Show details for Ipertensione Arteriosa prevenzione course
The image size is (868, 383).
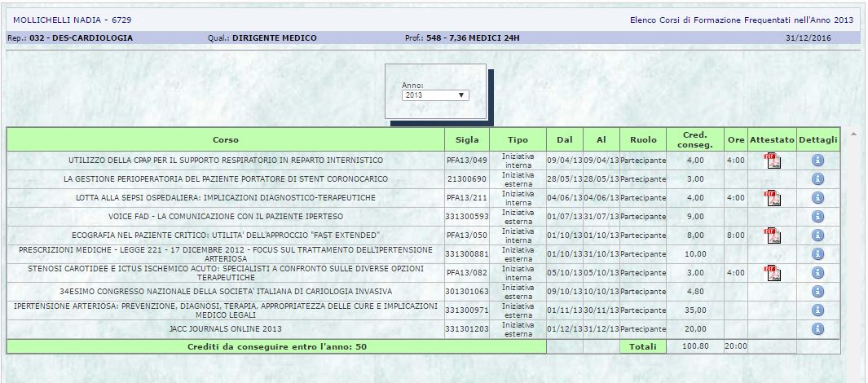[x=817, y=310]
